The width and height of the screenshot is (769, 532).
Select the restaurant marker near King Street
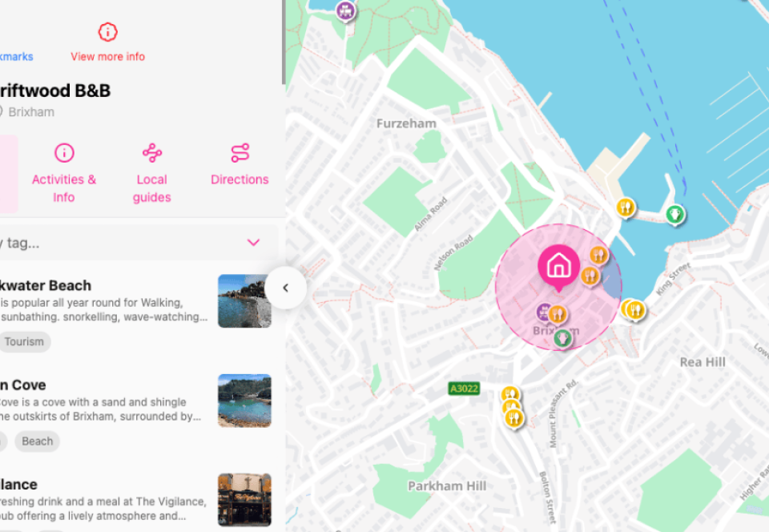634,308
